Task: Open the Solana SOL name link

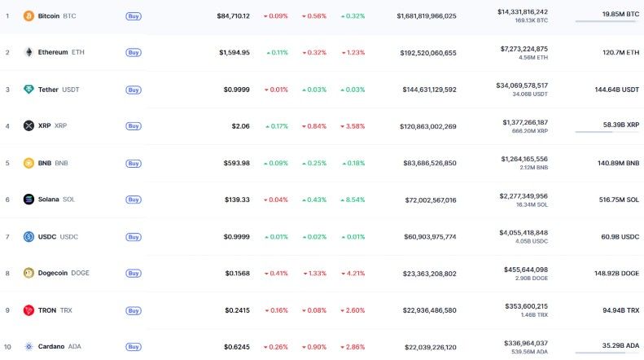Action: click(56, 200)
